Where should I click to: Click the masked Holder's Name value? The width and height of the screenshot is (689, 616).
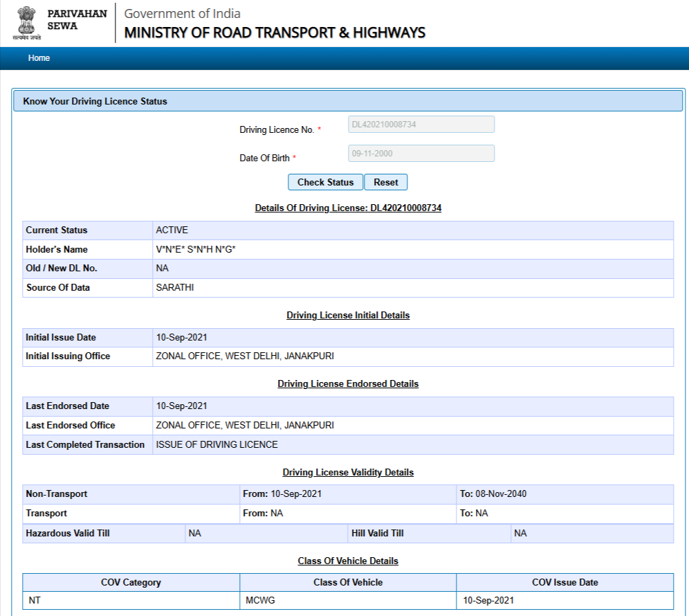pos(196,250)
